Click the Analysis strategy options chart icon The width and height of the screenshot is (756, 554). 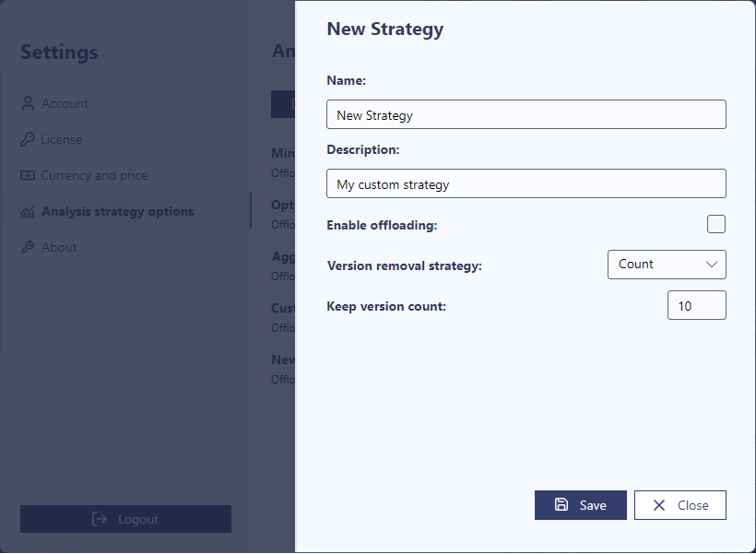[x=28, y=210]
